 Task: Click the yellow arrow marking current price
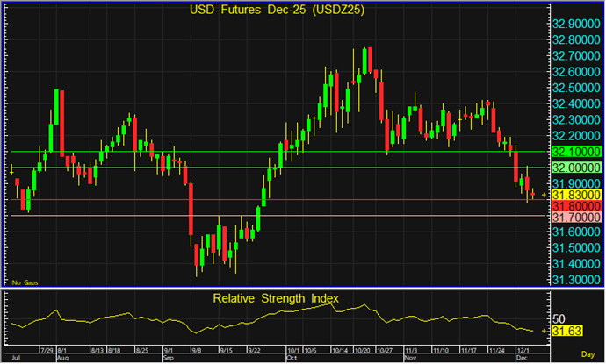[545, 194]
